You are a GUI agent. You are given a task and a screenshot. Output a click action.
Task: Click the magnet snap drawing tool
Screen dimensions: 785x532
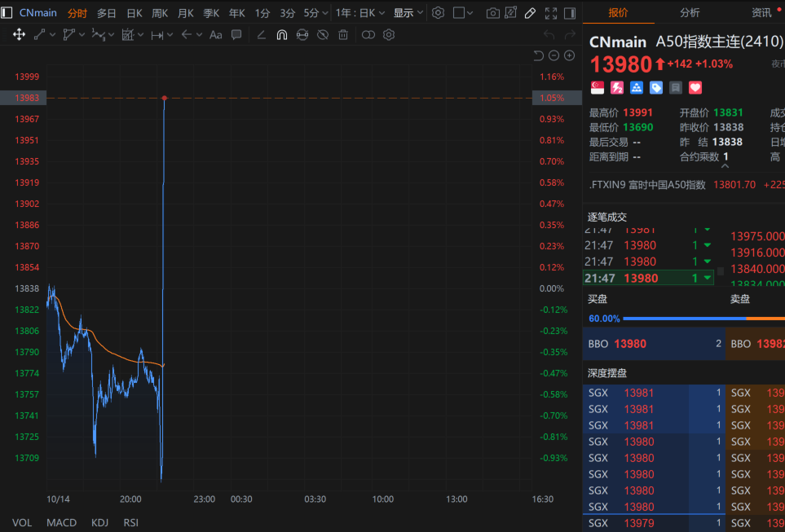click(x=281, y=34)
